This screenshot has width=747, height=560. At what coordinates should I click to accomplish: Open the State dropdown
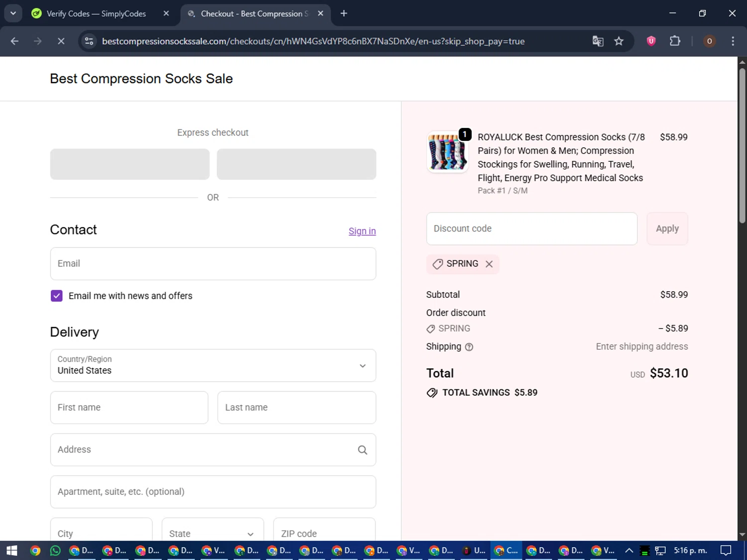[x=213, y=531]
